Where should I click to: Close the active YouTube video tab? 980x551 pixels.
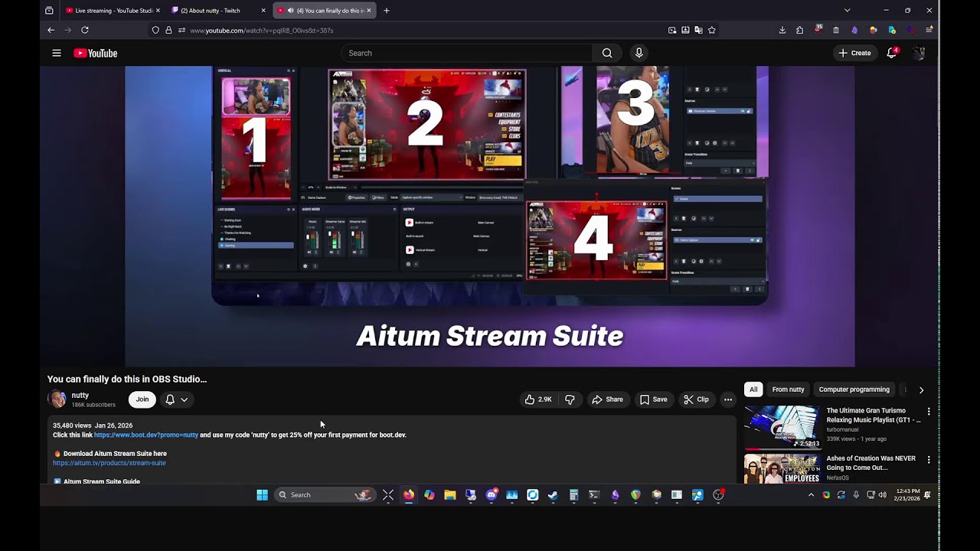pyautogui.click(x=369, y=11)
